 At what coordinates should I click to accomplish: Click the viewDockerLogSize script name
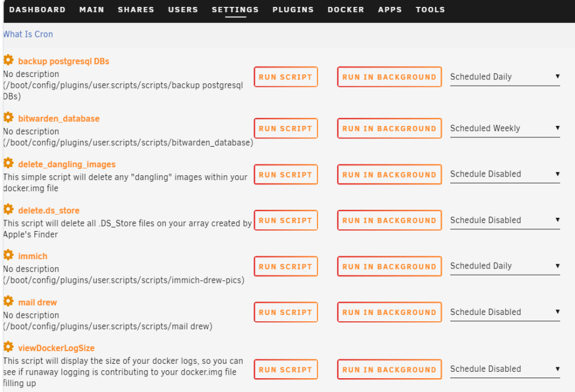click(x=56, y=348)
